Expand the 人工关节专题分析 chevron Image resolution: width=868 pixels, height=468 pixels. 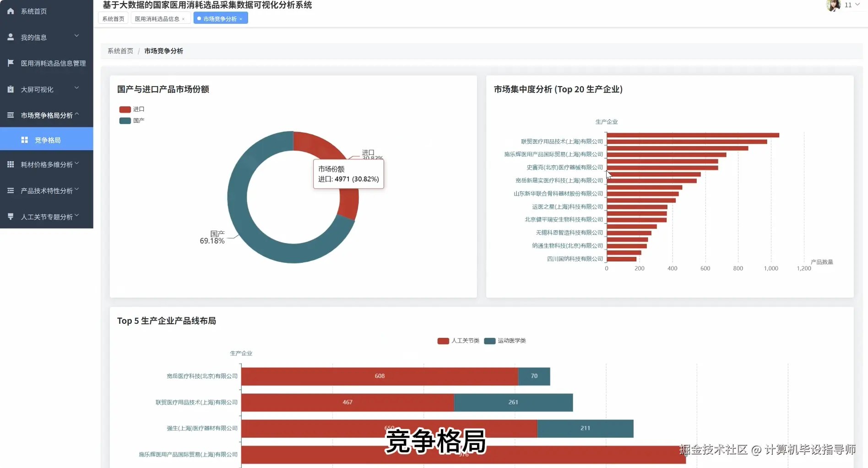(76, 215)
